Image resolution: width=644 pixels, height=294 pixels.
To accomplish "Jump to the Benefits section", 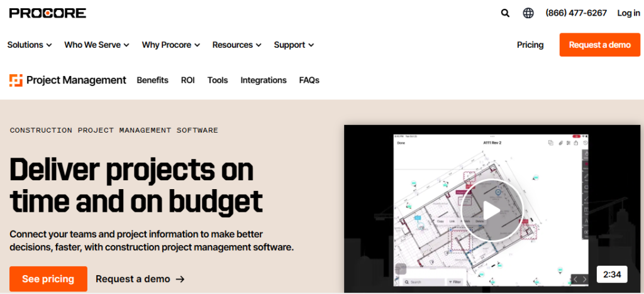I will (x=152, y=80).
